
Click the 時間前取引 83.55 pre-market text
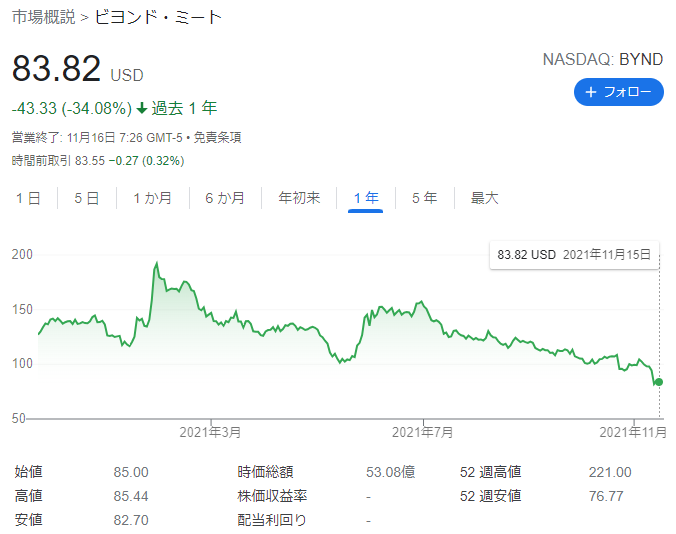coord(98,161)
